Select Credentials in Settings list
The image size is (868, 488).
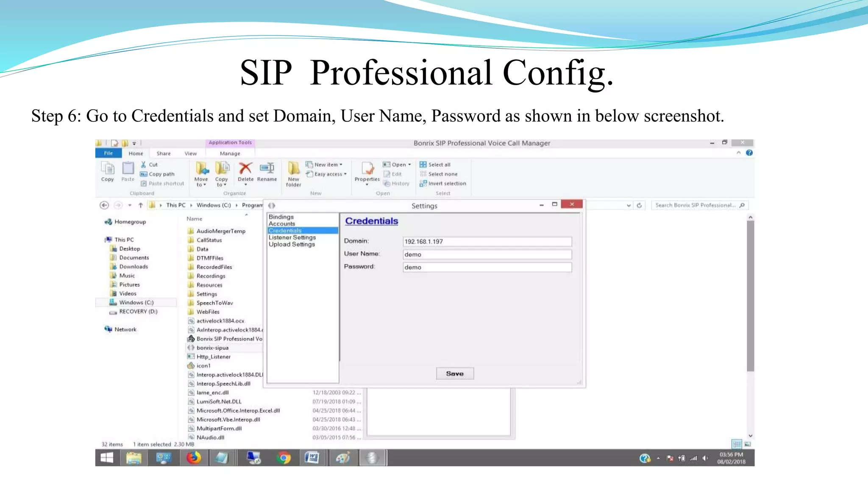(x=303, y=230)
